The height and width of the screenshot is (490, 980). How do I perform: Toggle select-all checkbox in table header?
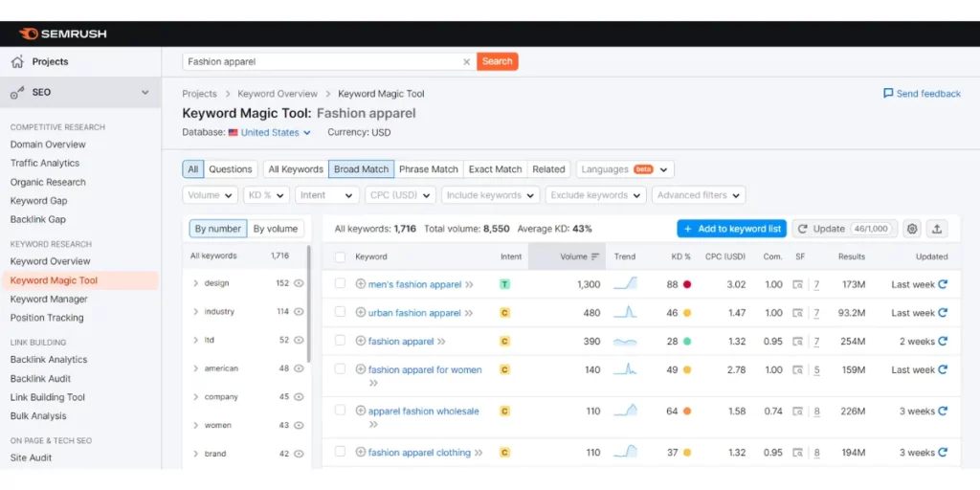(x=340, y=256)
